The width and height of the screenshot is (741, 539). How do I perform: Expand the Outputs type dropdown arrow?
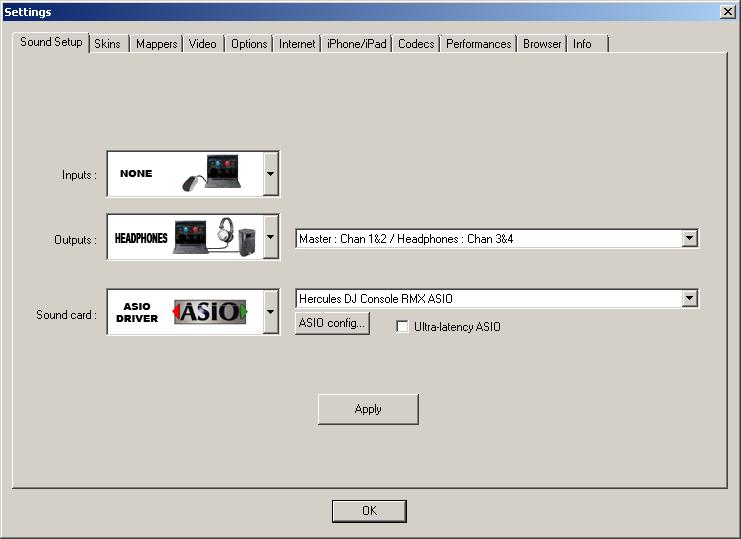270,238
